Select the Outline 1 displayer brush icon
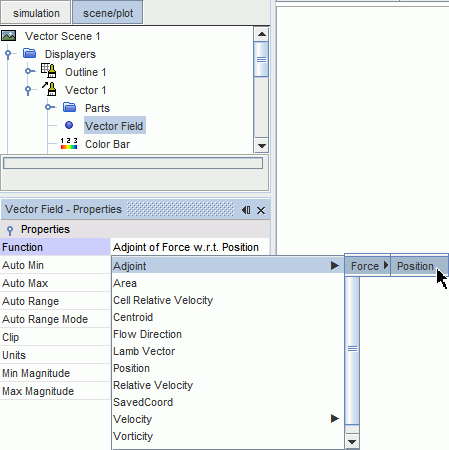Screen dimensions: 449x450 (49, 71)
